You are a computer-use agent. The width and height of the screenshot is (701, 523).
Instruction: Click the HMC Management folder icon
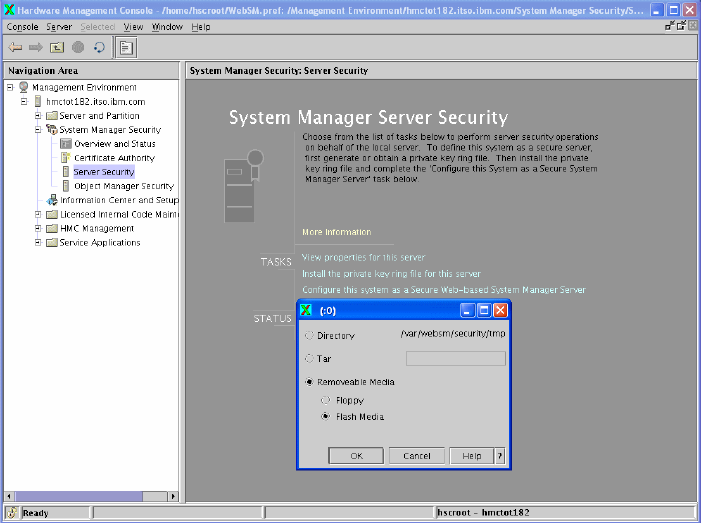[x=52, y=228]
